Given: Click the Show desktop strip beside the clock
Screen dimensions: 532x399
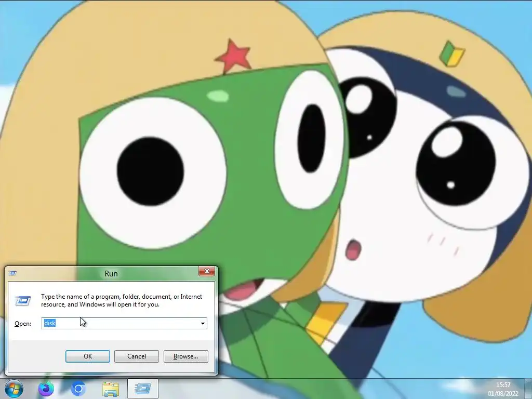Looking at the screenshot, I should click(x=528, y=389).
